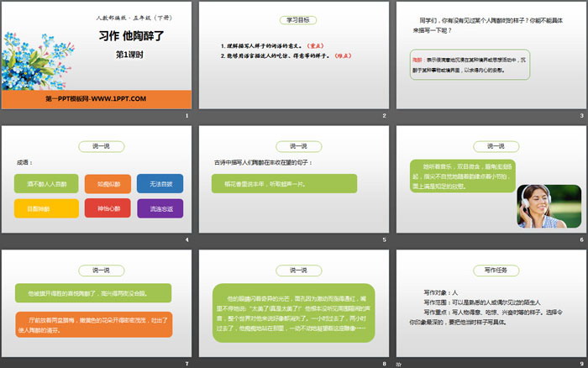Click the yellow 目酣神醉 box
Viewport: 588px width, 368px height.
(x=47, y=208)
